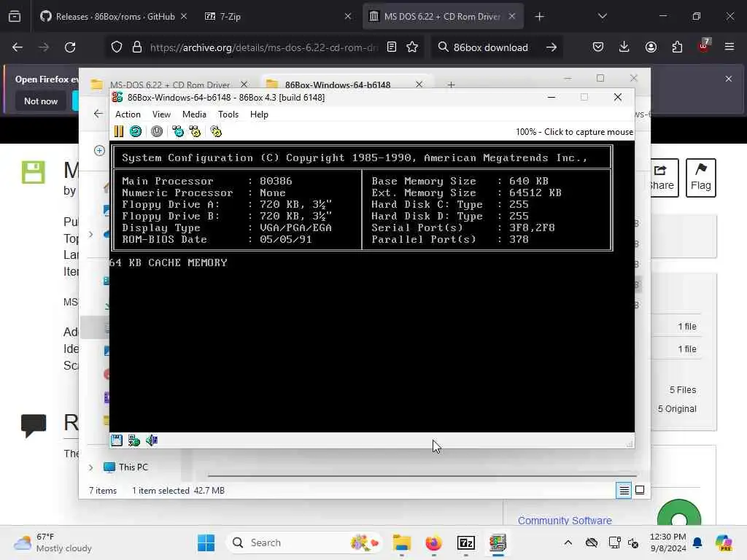
Task: Go back in Firefox
Action: pyautogui.click(x=18, y=47)
